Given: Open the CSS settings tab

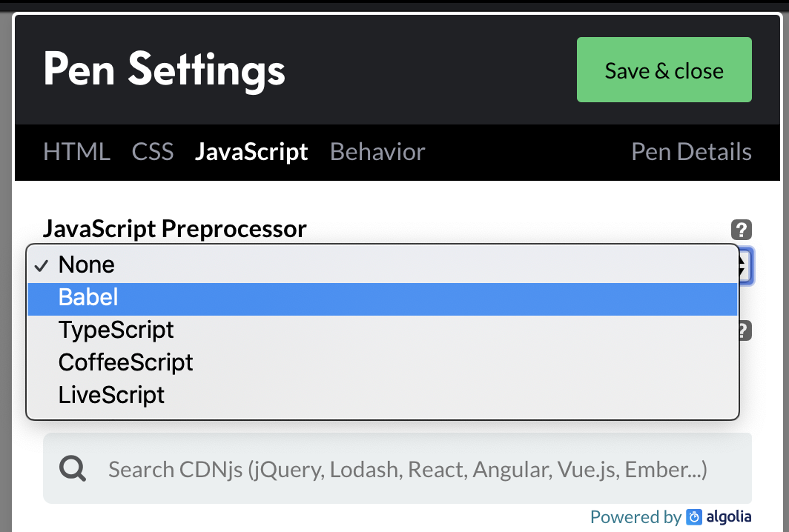Looking at the screenshot, I should coord(153,152).
